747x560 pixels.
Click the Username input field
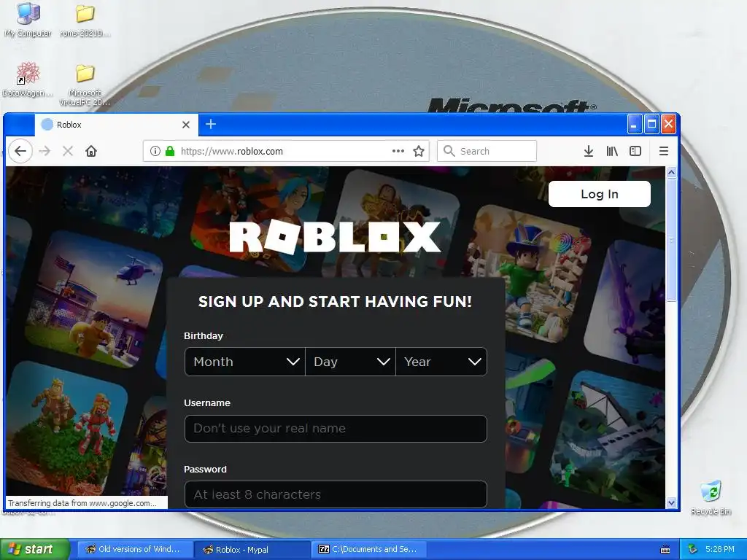click(336, 429)
